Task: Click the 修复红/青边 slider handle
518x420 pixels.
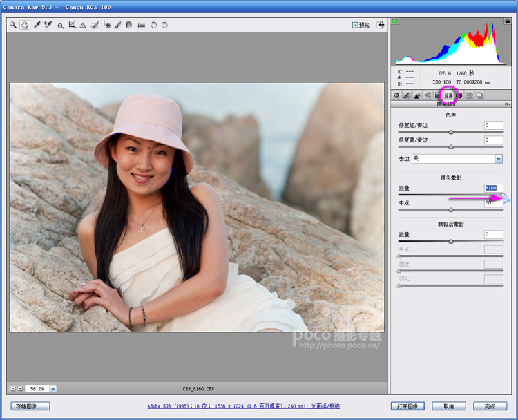Action: (x=451, y=132)
